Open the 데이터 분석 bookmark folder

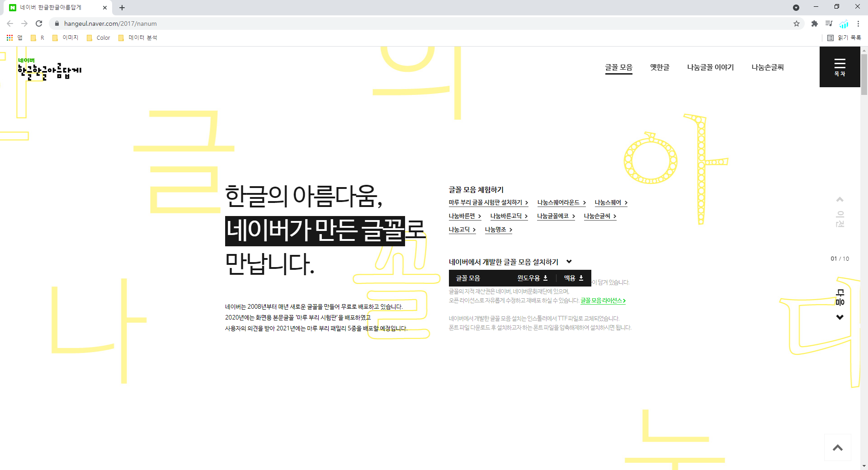137,38
